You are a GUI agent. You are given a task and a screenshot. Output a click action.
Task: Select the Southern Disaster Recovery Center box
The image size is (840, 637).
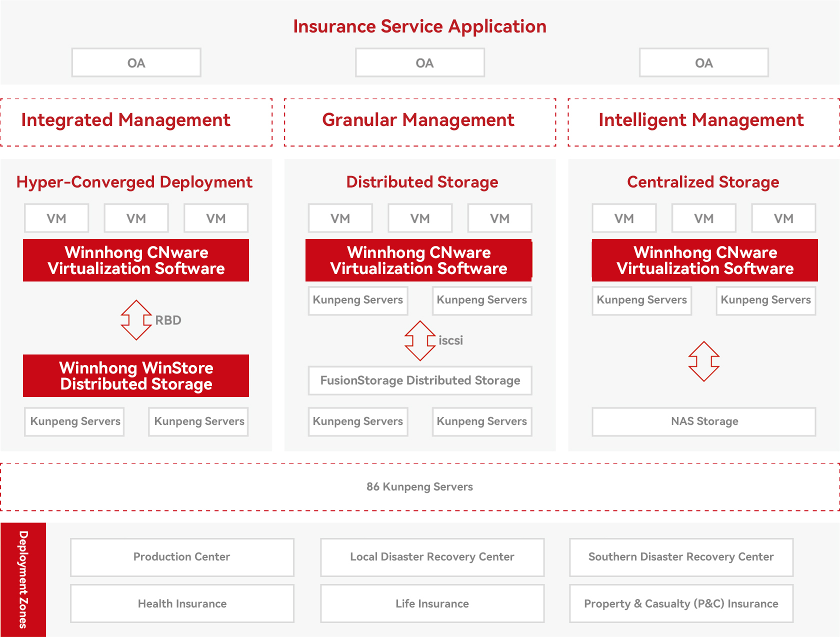tap(681, 557)
